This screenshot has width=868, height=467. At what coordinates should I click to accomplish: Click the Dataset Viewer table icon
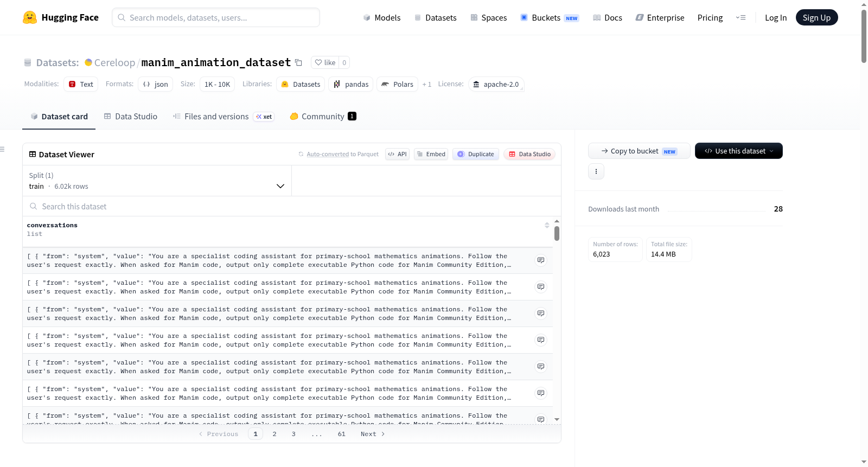[33, 155]
